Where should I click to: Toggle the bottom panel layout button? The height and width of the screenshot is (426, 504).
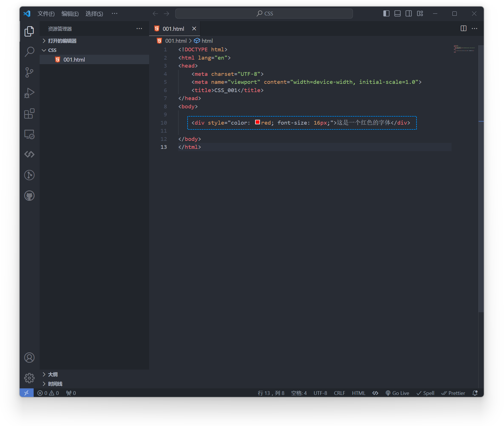(397, 13)
